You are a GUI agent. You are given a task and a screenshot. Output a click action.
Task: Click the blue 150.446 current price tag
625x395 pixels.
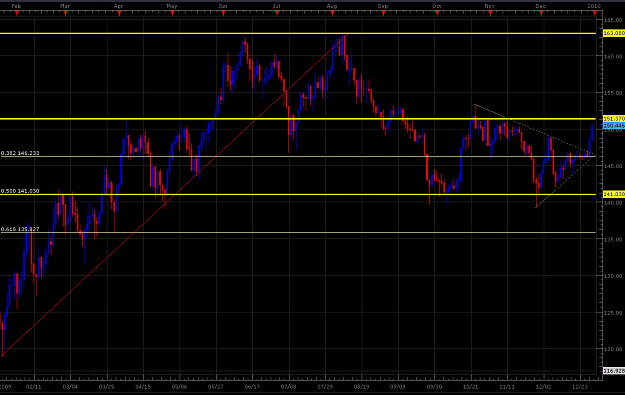pos(614,126)
